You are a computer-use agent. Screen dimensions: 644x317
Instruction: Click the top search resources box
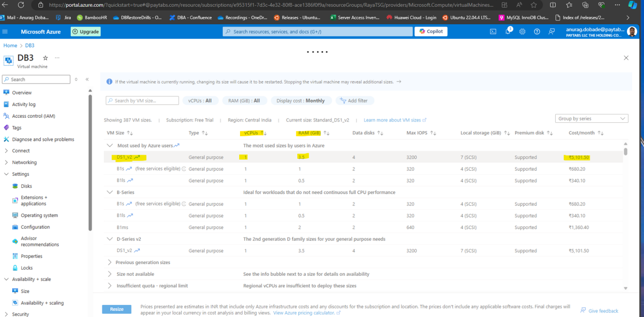click(317, 31)
